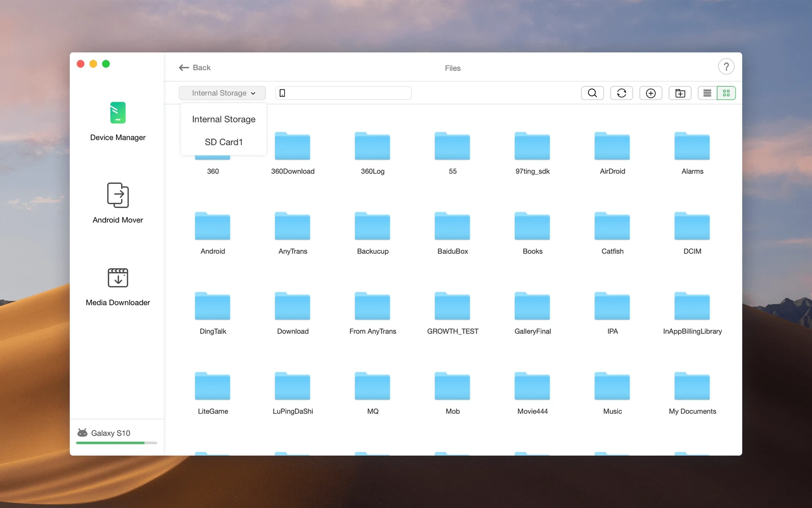Refresh the file list
This screenshot has width=812, height=508.
coord(621,93)
